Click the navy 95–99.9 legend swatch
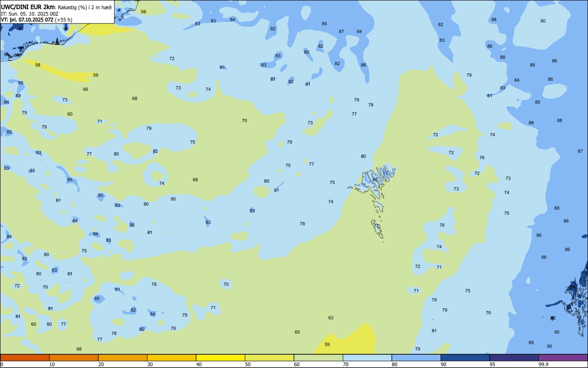This screenshot has height=368, width=588. coord(514,357)
